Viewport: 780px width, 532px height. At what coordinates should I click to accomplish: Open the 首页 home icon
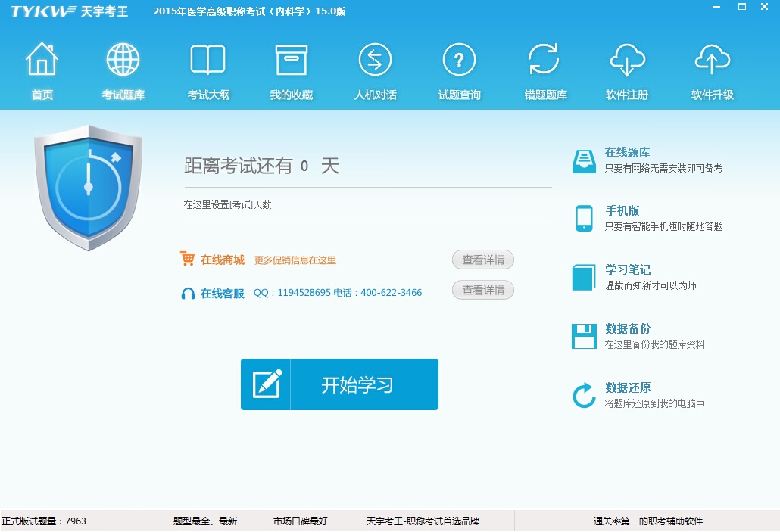tap(42, 61)
